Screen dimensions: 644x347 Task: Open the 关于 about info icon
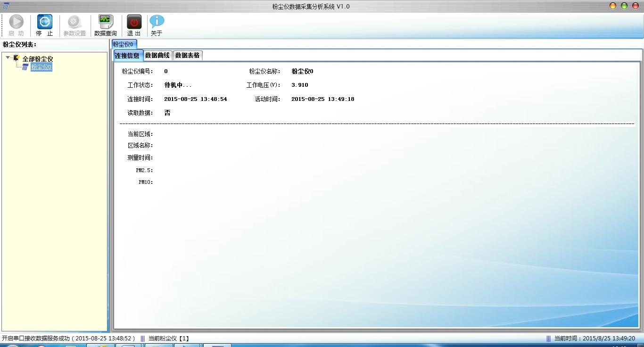click(157, 22)
